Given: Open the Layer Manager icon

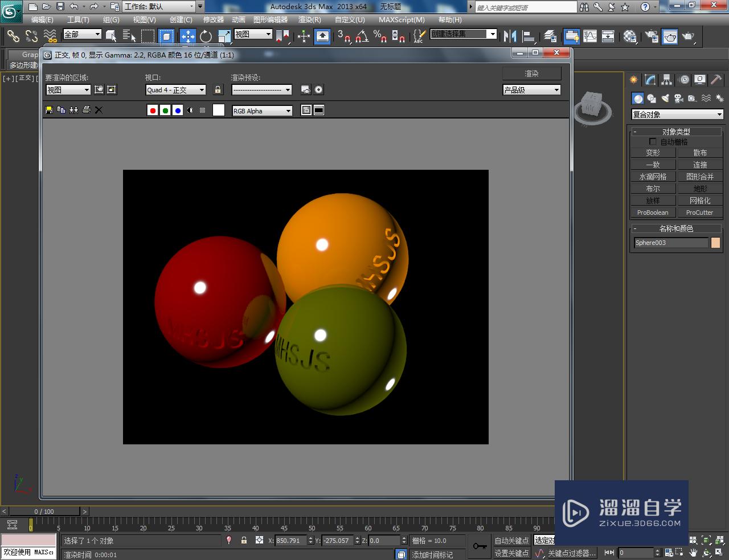Looking at the screenshot, I should (x=550, y=36).
